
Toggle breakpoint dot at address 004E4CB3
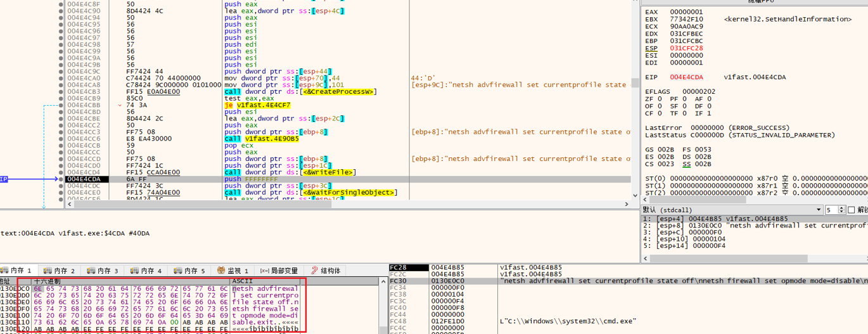pos(61,91)
